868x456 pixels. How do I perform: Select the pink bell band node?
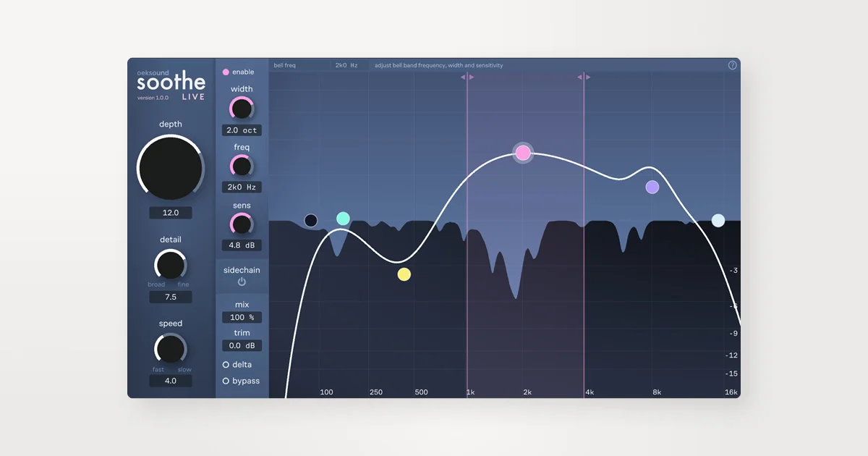[523, 153]
